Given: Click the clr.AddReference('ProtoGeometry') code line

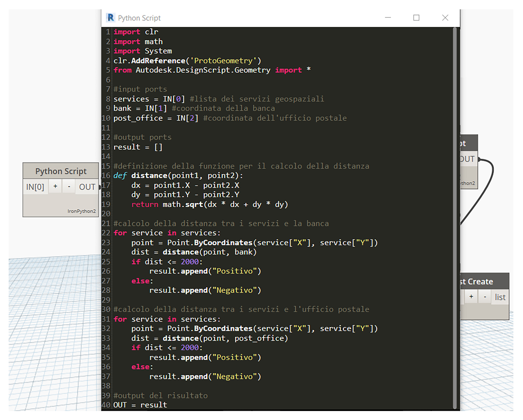Looking at the screenshot, I should pos(187,61).
